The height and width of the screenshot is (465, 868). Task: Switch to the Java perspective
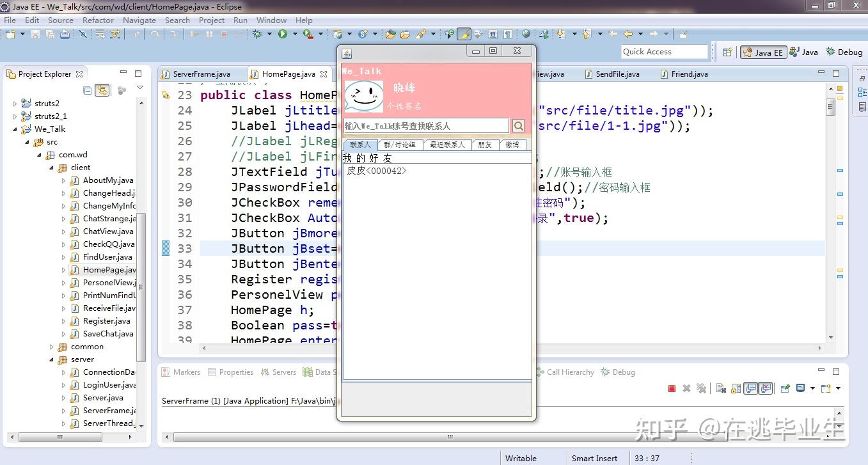(x=803, y=52)
